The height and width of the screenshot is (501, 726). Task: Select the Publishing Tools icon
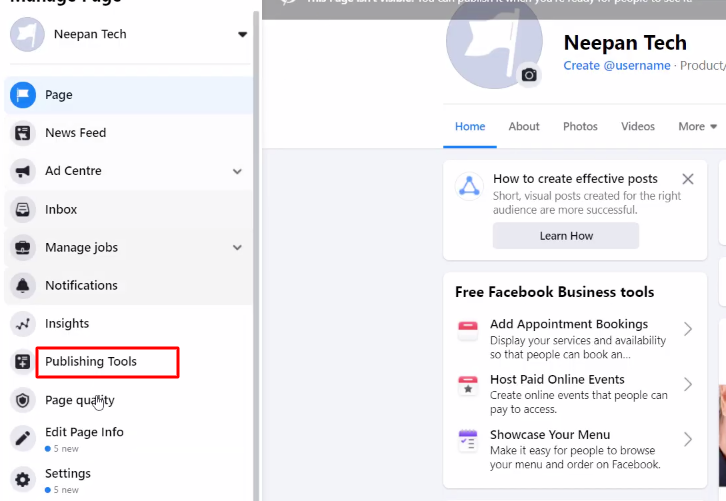(23, 362)
